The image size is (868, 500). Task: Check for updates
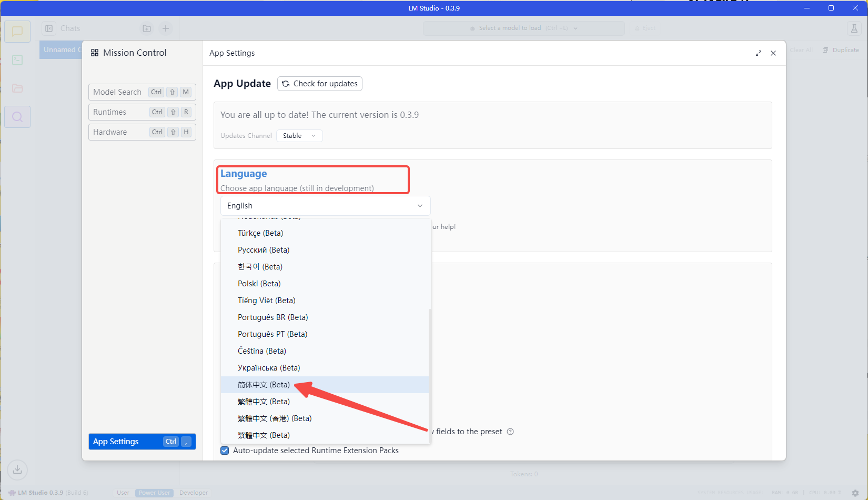point(320,84)
